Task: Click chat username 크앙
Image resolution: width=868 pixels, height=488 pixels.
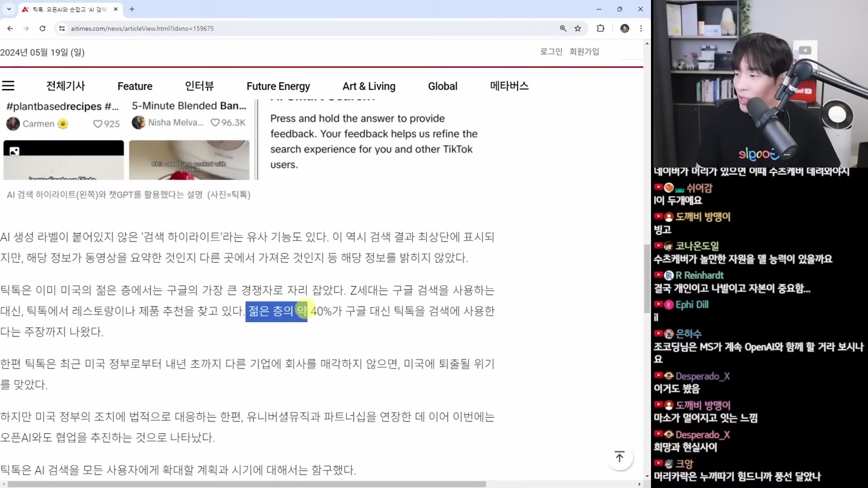Action: [x=685, y=463]
